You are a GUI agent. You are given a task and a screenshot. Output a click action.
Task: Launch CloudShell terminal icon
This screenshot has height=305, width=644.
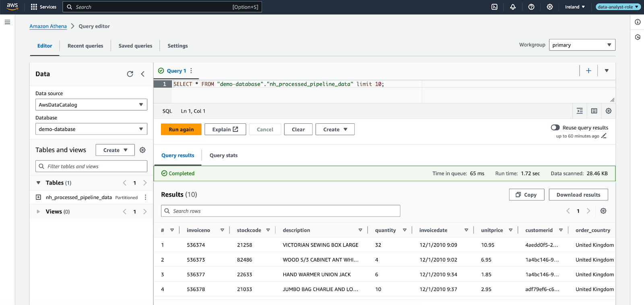tap(494, 7)
